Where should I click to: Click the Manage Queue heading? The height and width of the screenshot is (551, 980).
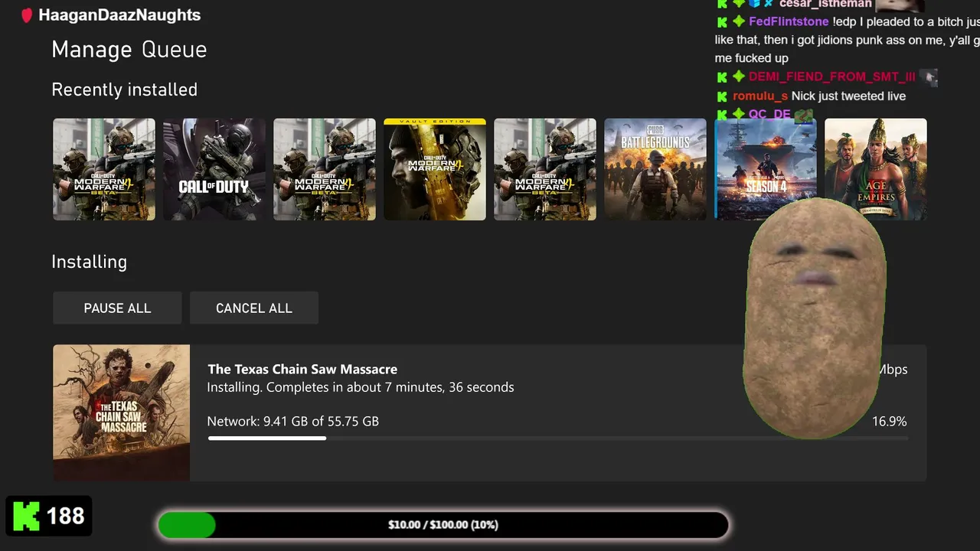tap(129, 50)
